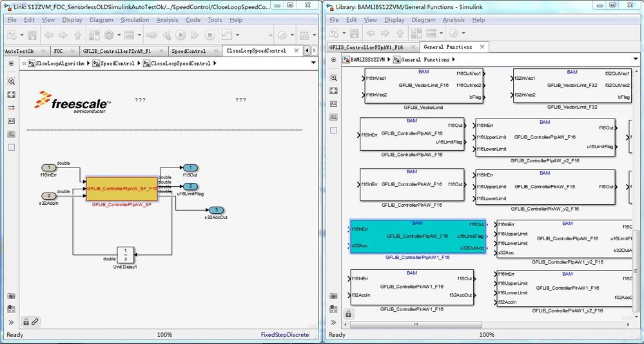
Task: Click the Save icon in the Library window toolbar
Action: click(x=354, y=33)
